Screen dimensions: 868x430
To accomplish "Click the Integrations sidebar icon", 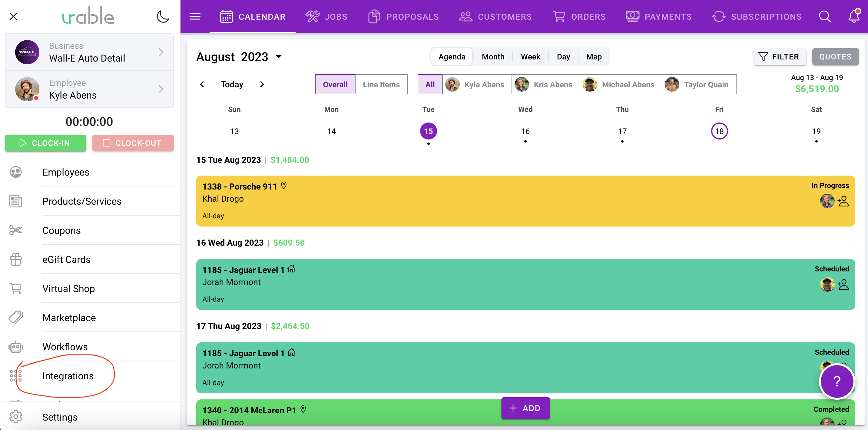I will point(15,376).
